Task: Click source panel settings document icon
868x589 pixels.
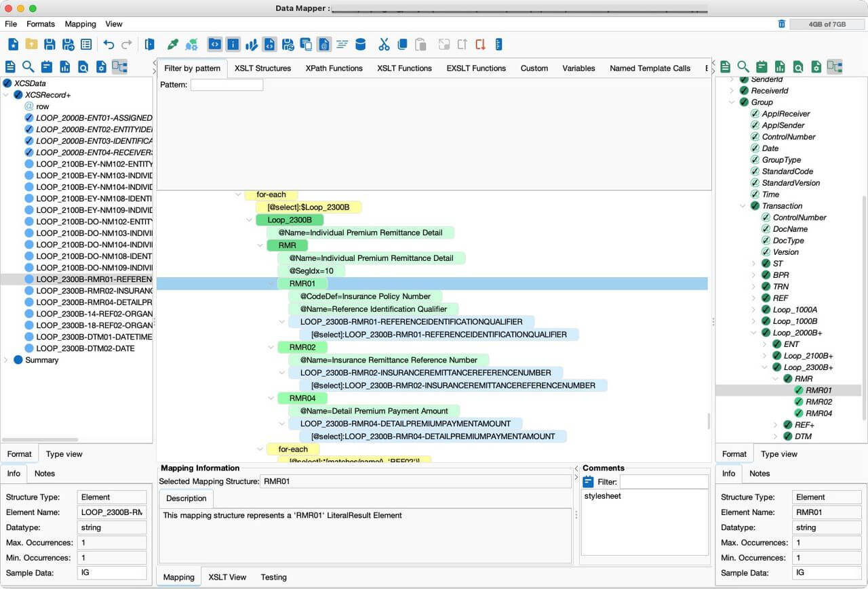Action: point(101,66)
